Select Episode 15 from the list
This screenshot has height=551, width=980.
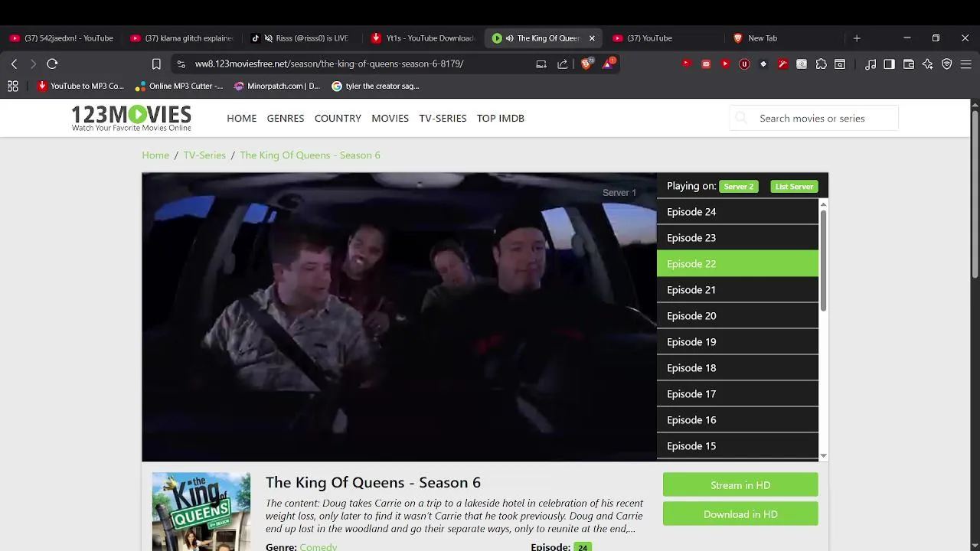(737, 446)
